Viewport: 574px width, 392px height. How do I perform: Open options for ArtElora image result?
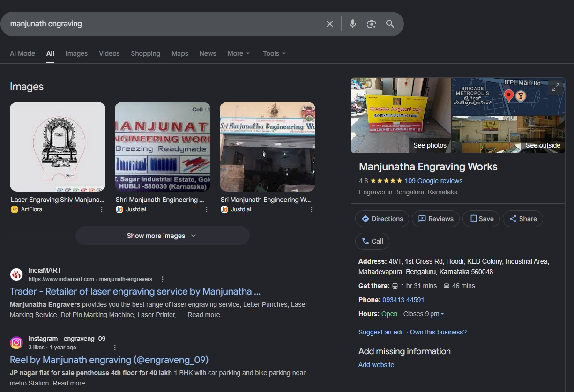point(102,209)
